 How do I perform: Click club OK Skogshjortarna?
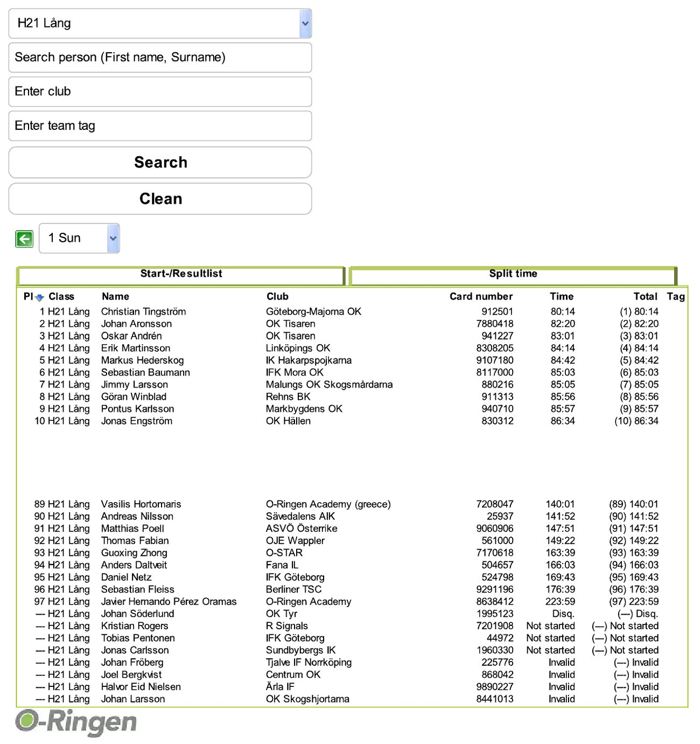(x=307, y=699)
